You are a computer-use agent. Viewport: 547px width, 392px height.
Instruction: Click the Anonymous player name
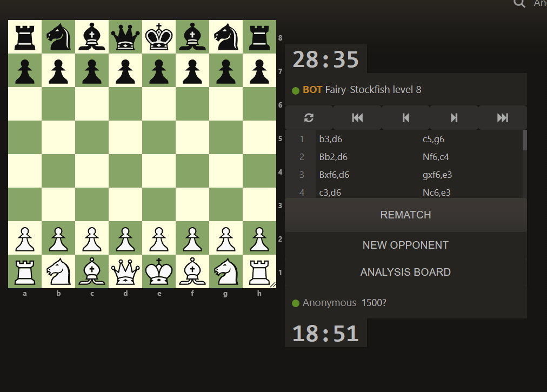click(x=329, y=303)
